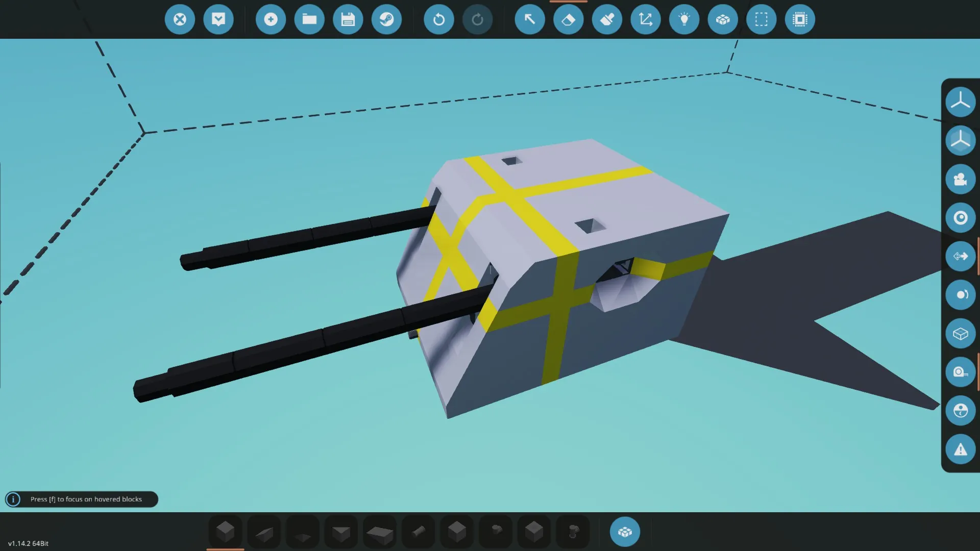Click the top toolbar stacked-blocks icon
The width and height of the screenshot is (980, 551).
pos(723,19)
